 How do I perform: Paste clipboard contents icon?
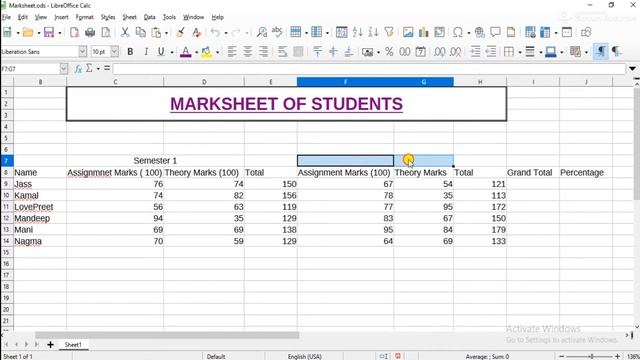tap(156, 32)
